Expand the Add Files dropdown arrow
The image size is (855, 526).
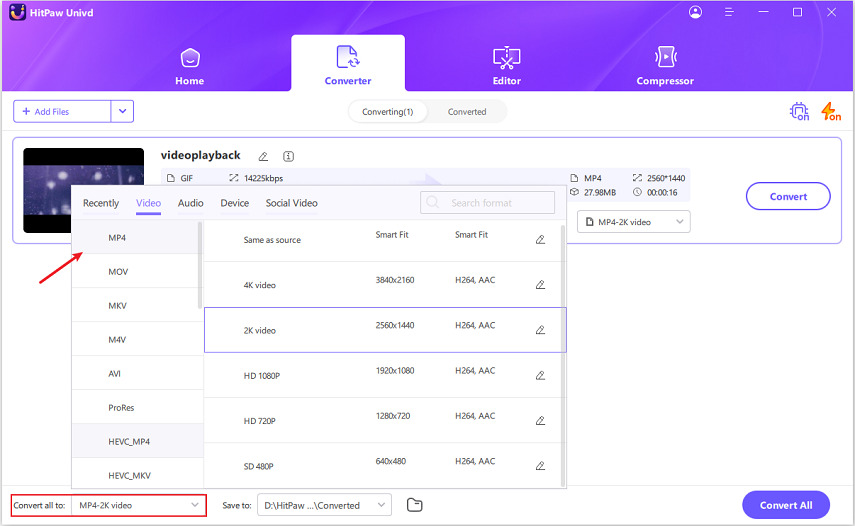(122, 112)
